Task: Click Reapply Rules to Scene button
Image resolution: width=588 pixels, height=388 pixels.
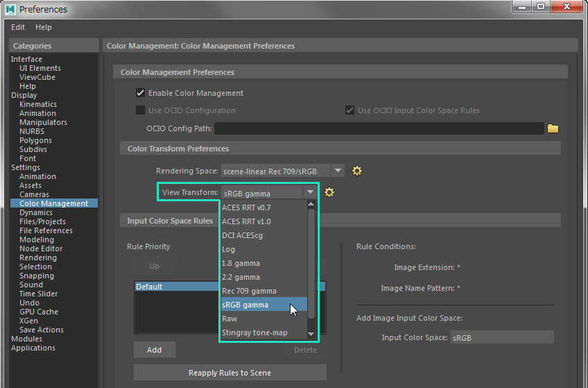Action: tap(230, 373)
